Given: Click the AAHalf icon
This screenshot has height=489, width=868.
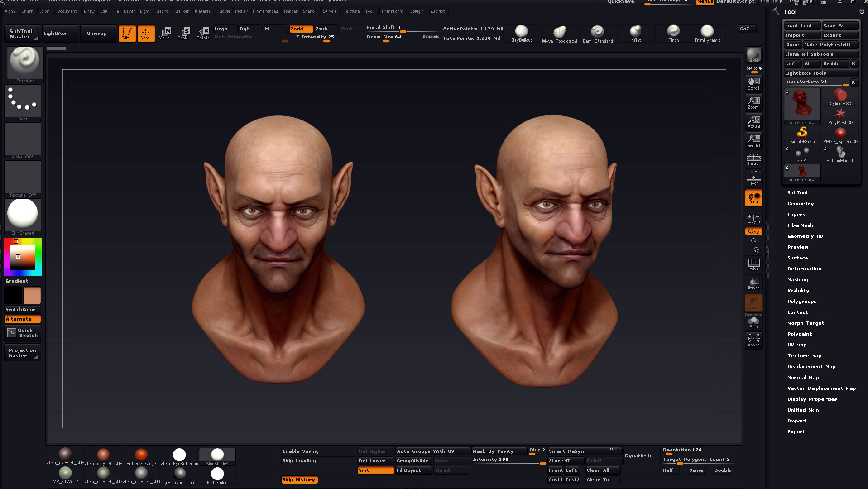Looking at the screenshot, I should click(753, 141).
